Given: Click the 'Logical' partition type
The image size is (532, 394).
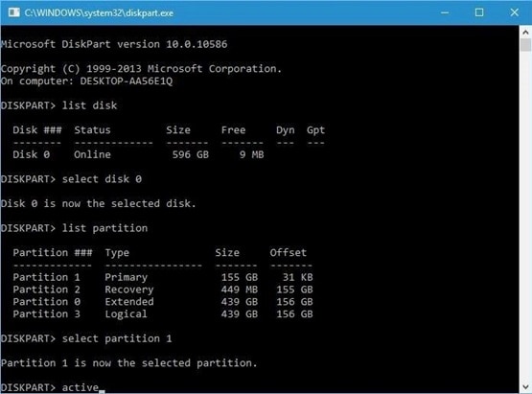Looking at the screenshot, I should 127,314.
